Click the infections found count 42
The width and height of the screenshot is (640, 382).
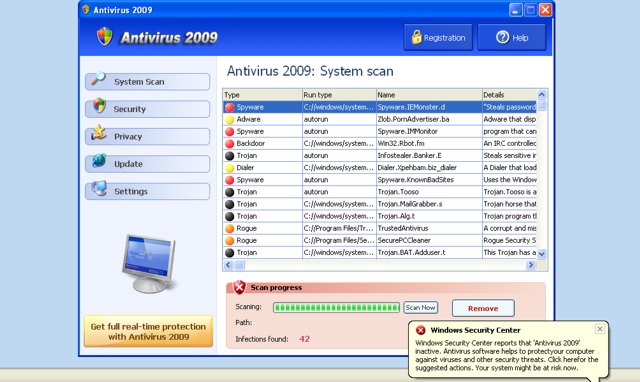(x=304, y=339)
